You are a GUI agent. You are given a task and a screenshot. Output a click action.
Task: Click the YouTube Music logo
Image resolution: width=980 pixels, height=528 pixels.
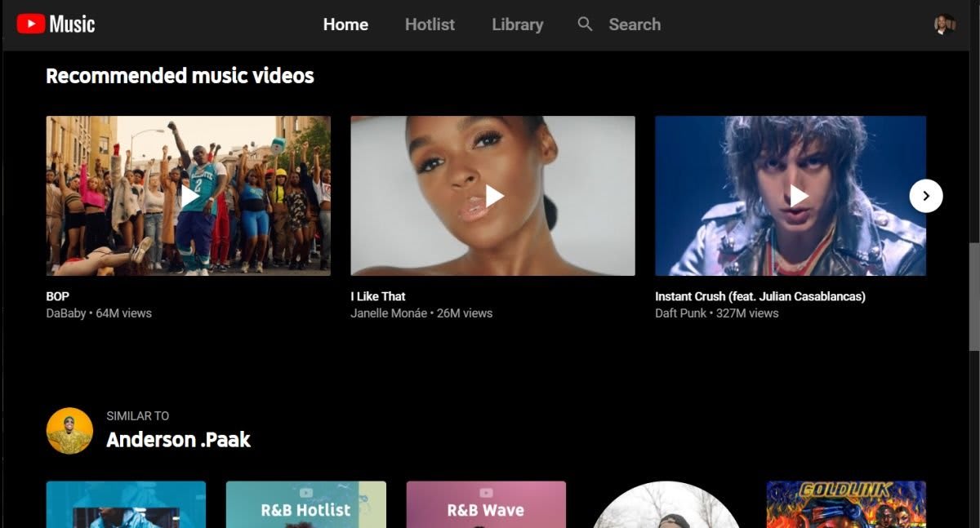click(56, 24)
